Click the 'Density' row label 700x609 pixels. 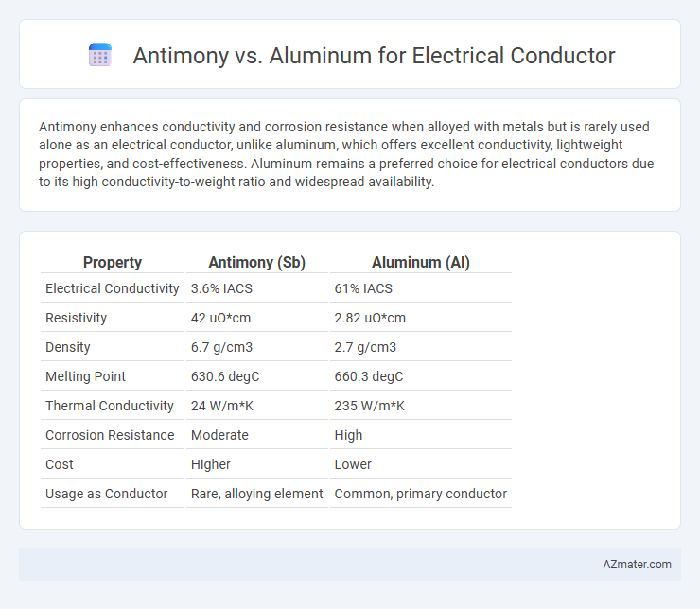[x=68, y=347]
